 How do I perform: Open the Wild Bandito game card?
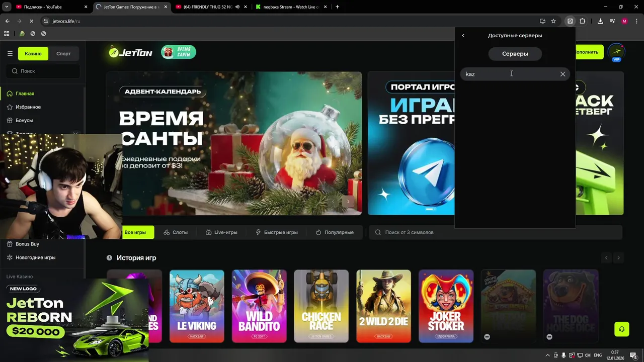[259, 306]
